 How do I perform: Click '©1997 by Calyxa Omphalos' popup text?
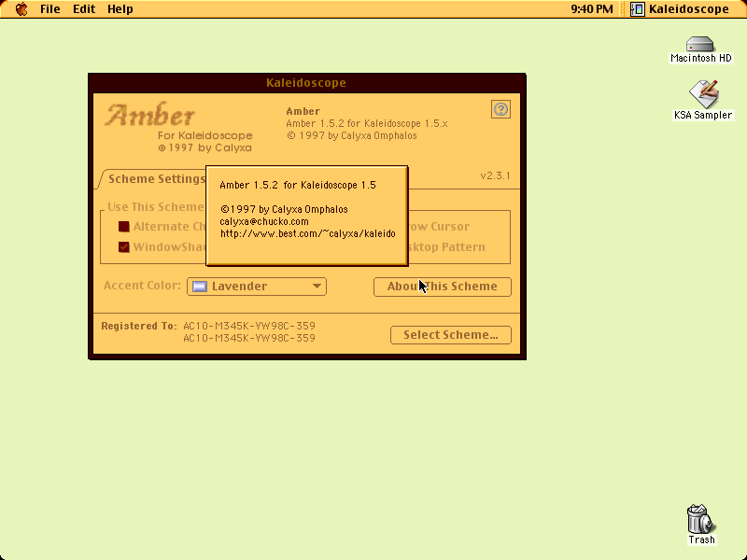(x=284, y=209)
